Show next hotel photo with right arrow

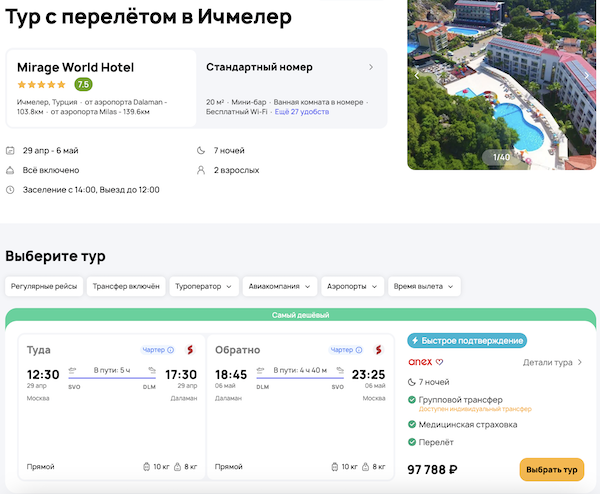click(587, 74)
